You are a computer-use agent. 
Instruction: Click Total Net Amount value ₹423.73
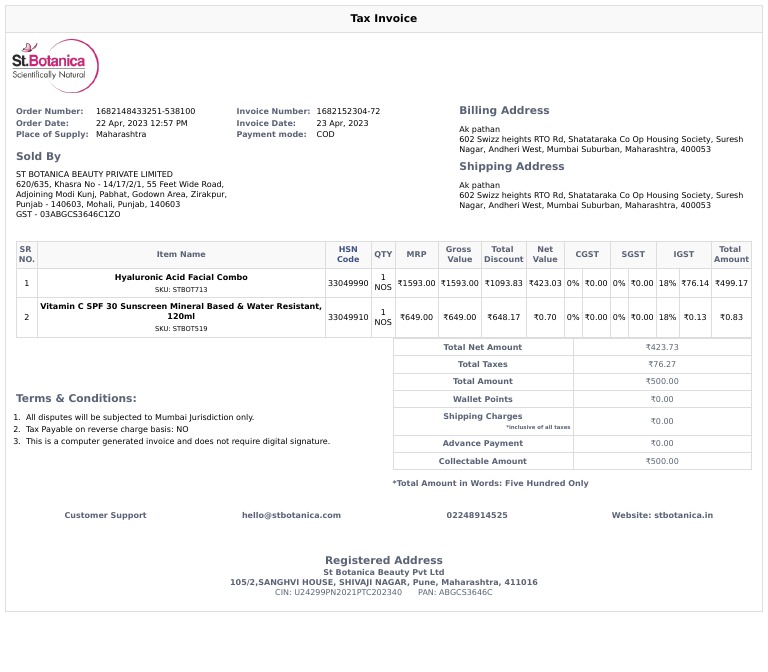point(662,347)
